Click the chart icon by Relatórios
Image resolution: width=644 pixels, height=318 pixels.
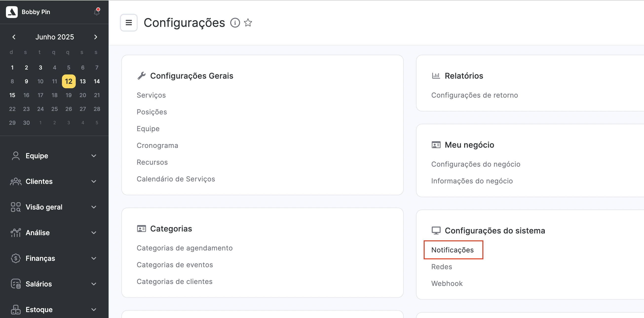point(436,75)
